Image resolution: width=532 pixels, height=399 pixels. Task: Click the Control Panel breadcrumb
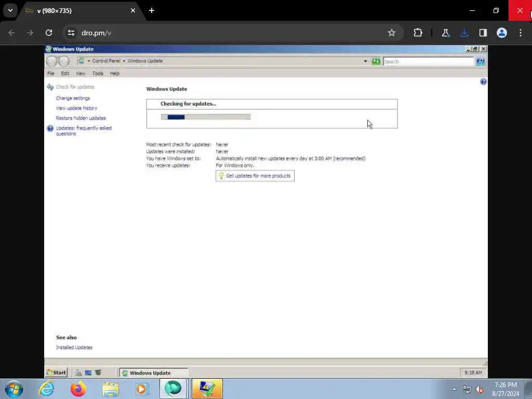pyautogui.click(x=106, y=61)
